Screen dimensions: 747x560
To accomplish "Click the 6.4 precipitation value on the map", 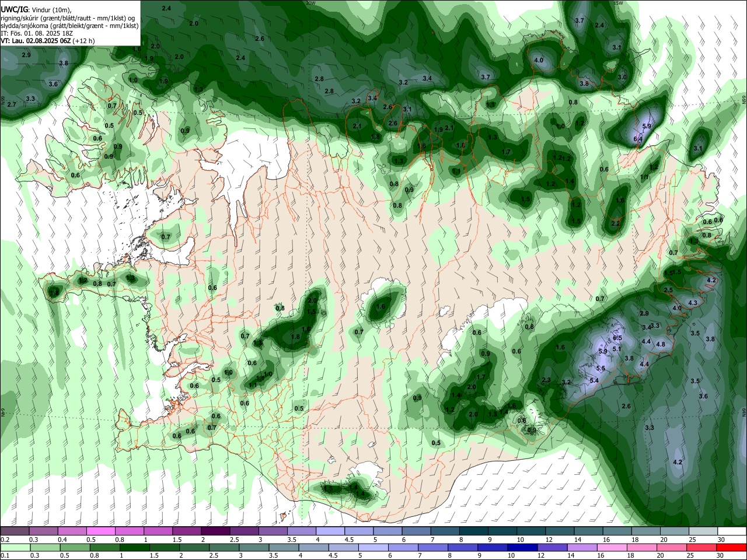I will tap(638, 139).
